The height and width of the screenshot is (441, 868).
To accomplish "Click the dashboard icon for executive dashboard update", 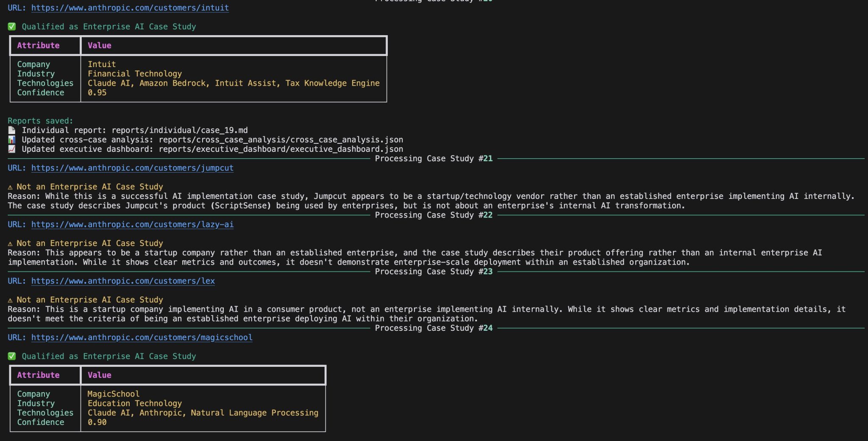I will pyautogui.click(x=12, y=149).
